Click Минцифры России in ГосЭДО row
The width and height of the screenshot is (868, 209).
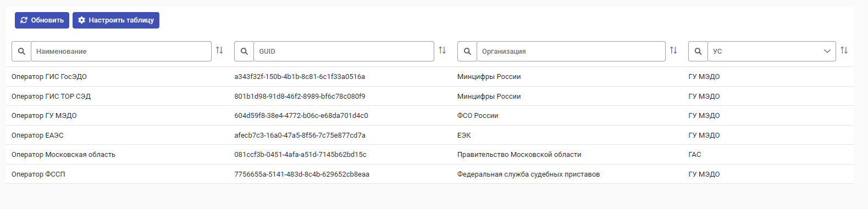489,77
